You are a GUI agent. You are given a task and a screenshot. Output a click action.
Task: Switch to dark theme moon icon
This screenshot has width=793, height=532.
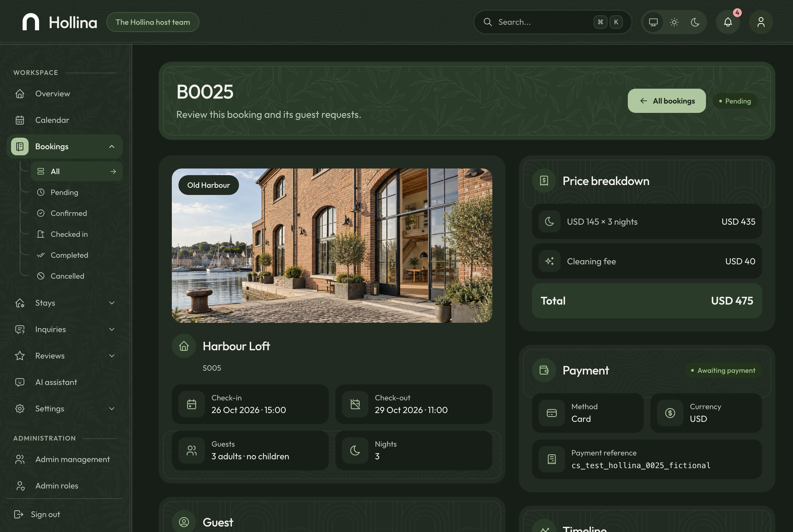[x=695, y=22]
